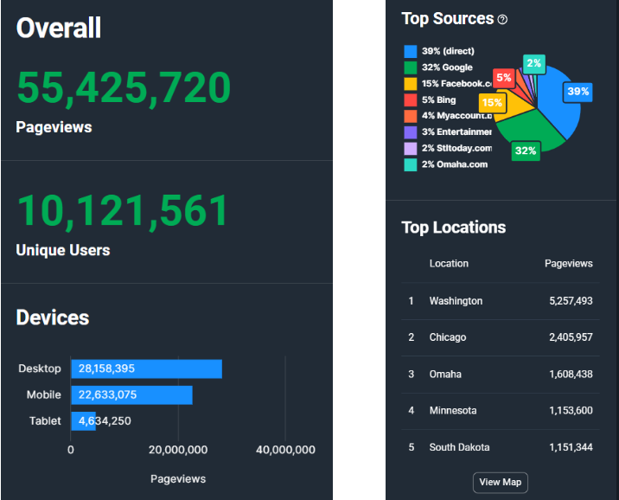
Task: Click the Location column header
Action: [x=449, y=264]
